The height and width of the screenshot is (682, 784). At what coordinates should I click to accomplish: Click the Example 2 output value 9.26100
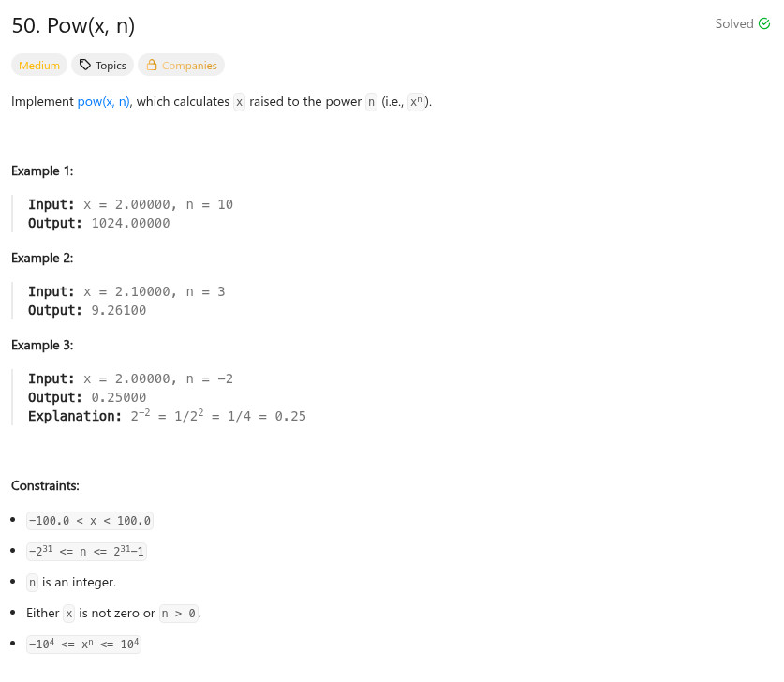click(x=118, y=310)
